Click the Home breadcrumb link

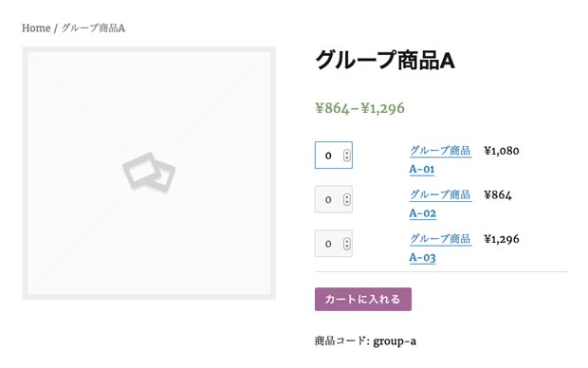click(36, 28)
